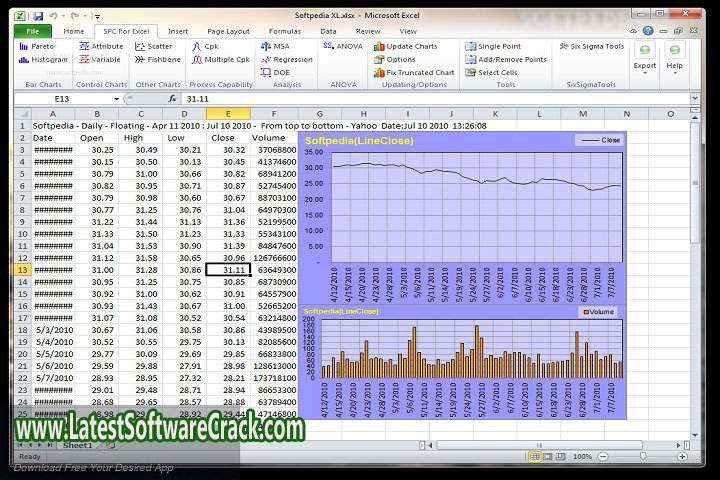Click the formula bar input showing 31.11
Viewport: 720px width, 480px height.
436,99
